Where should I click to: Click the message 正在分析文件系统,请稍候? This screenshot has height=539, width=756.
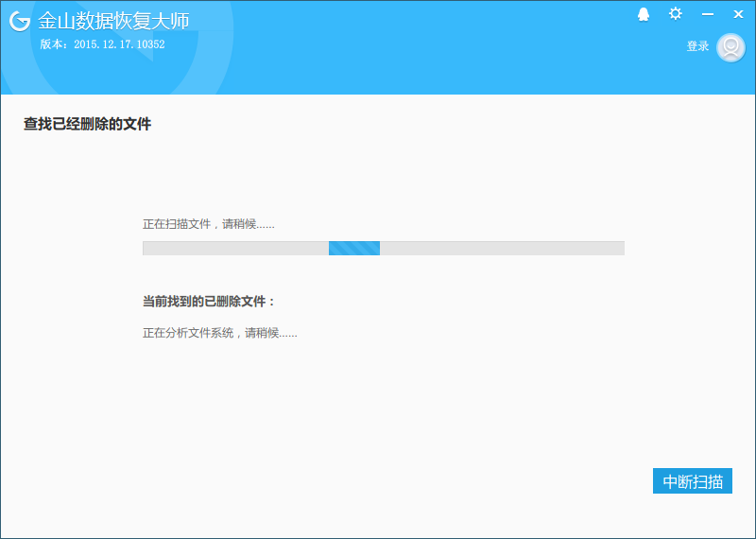point(220,333)
